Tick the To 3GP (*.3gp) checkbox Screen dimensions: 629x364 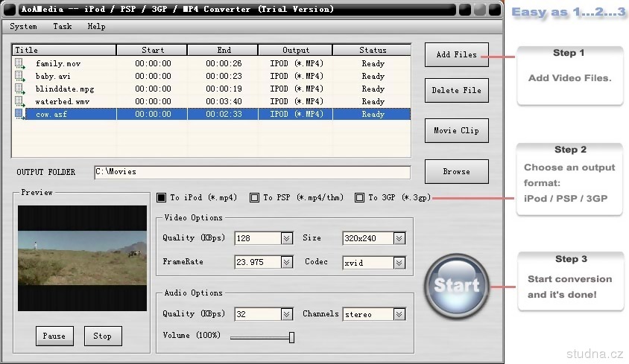pos(360,198)
